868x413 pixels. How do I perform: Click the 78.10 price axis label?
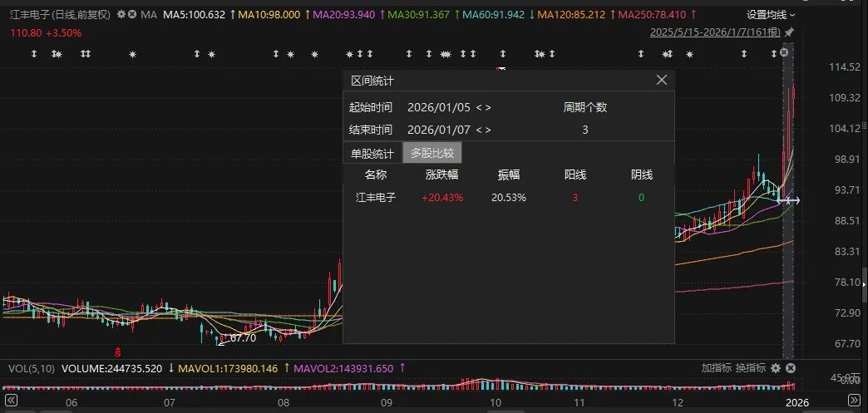tap(847, 282)
